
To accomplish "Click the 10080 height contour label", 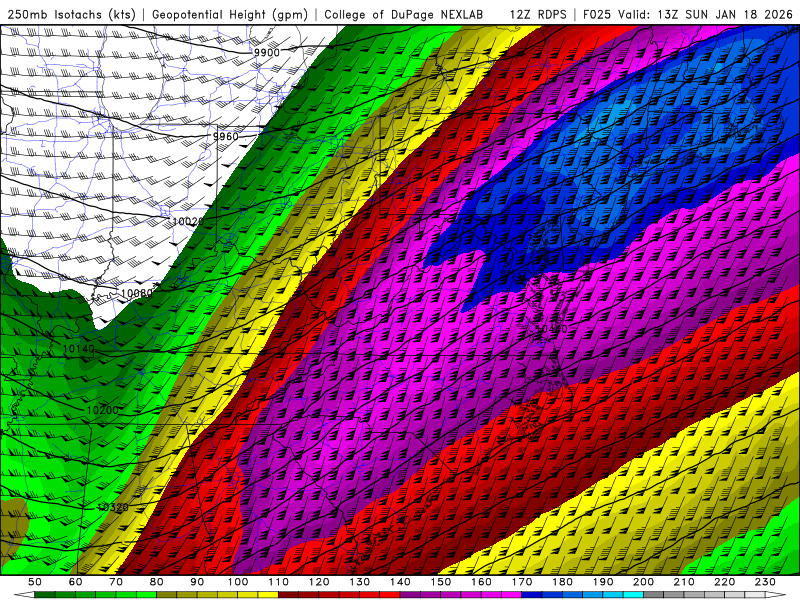I will click(x=137, y=293).
